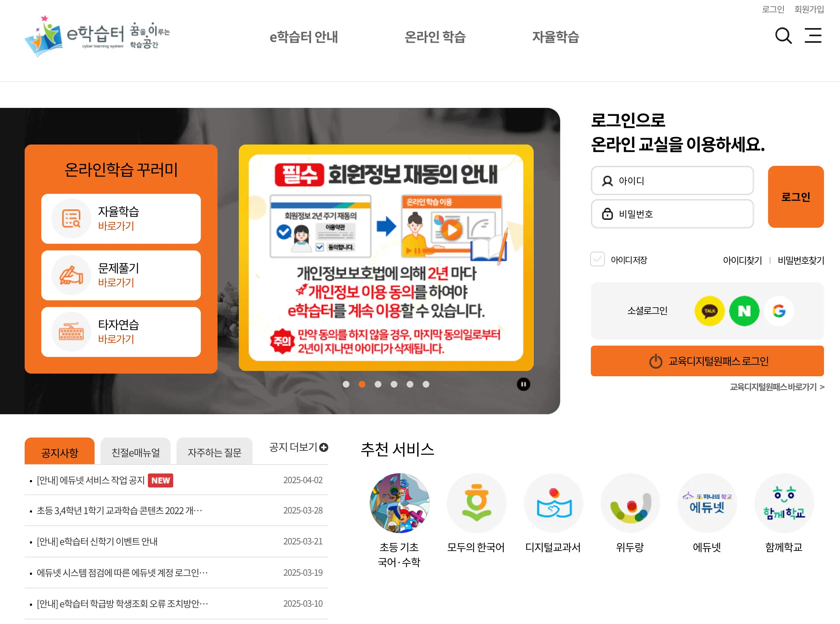Viewport: 840px width, 624px height.
Task: Open the 위두랑 recommended service
Action: pyautogui.click(x=630, y=503)
